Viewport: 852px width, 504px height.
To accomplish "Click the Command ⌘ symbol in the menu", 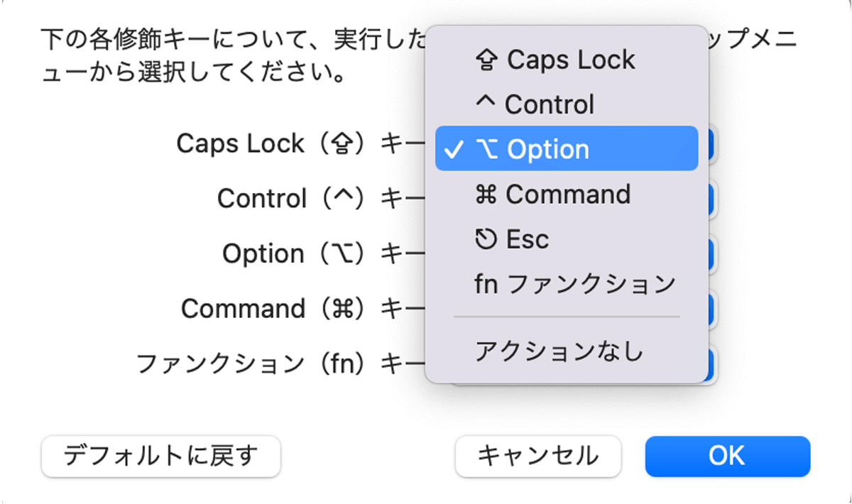I will point(487,194).
